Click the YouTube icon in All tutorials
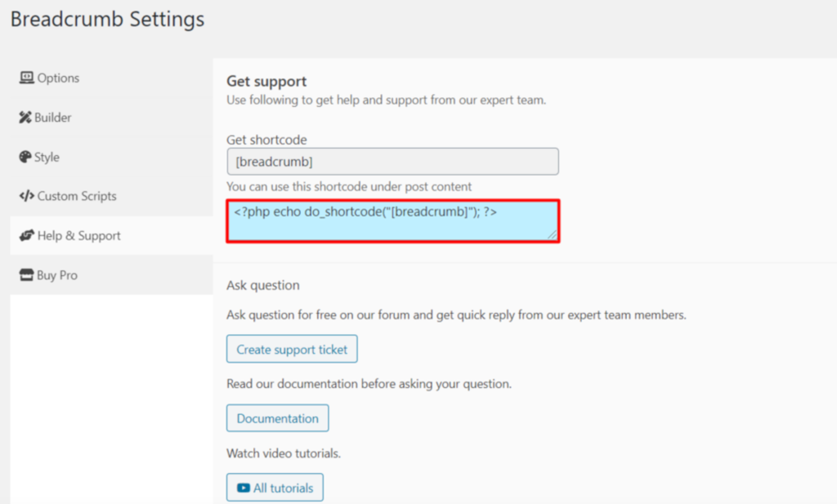The width and height of the screenshot is (837, 504). (x=244, y=488)
